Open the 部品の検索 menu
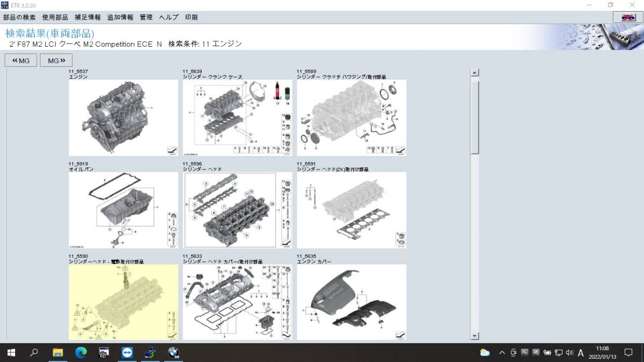Image resolution: width=644 pixels, height=362 pixels. [19, 17]
